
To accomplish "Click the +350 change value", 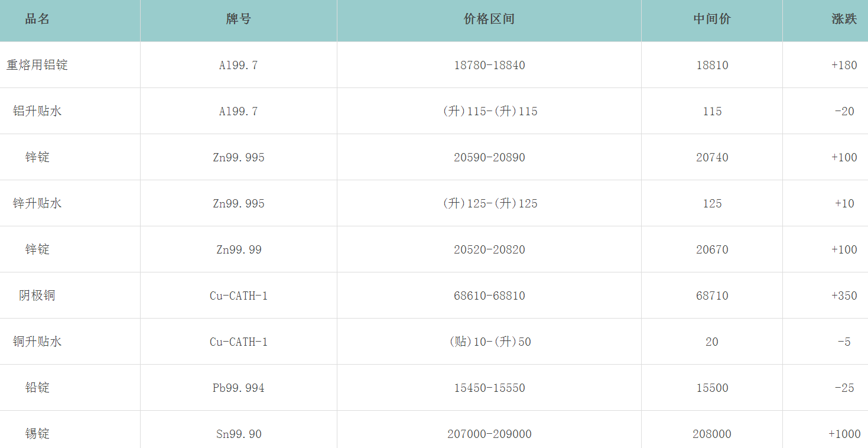I will point(844,296).
